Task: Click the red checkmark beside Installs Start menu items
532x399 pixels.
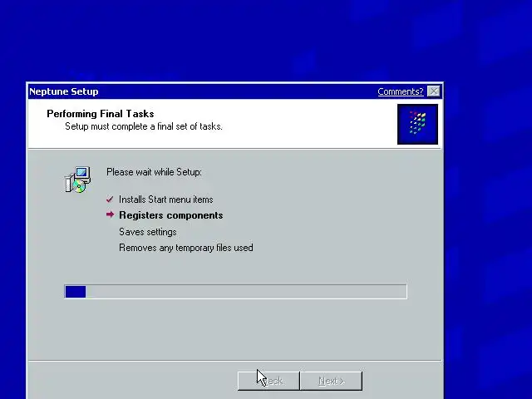Action: pyautogui.click(x=110, y=199)
